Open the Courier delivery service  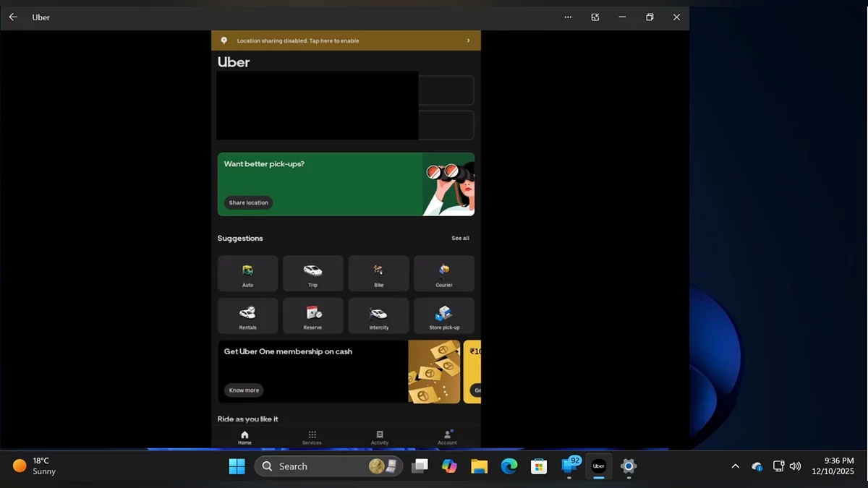coord(443,273)
